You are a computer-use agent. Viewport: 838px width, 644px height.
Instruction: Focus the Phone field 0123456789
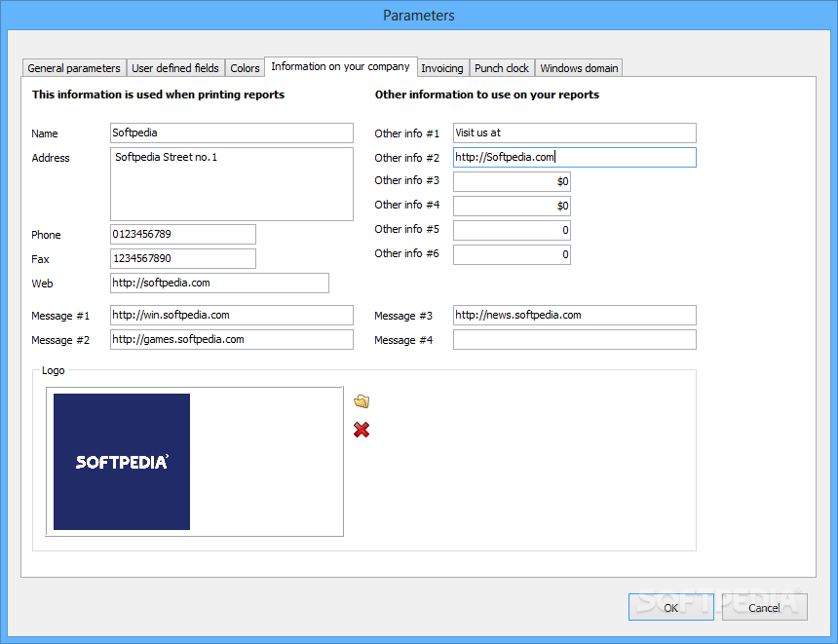point(183,234)
